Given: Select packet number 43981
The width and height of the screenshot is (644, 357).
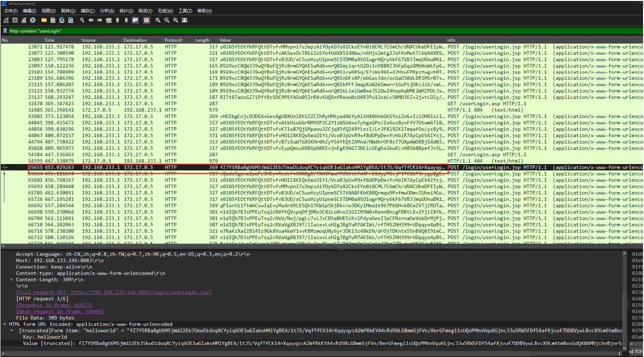Looking at the screenshot, I should (x=322, y=117).
